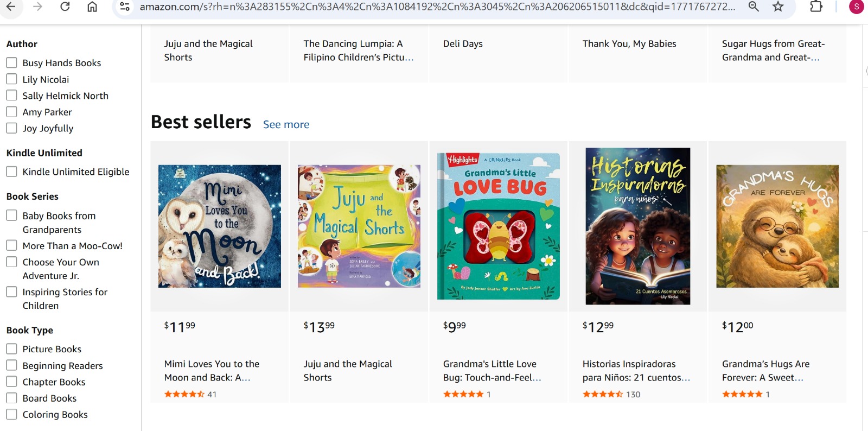The image size is (868, 431).
Task: Select the Picture Books filter checkbox
Action: [x=11, y=349]
